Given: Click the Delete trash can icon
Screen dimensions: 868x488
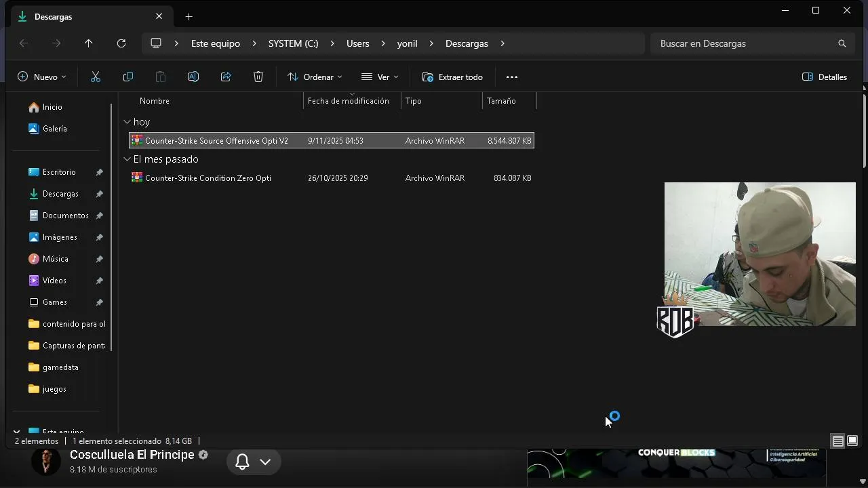Looking at the screenshot, I should 258,77.
